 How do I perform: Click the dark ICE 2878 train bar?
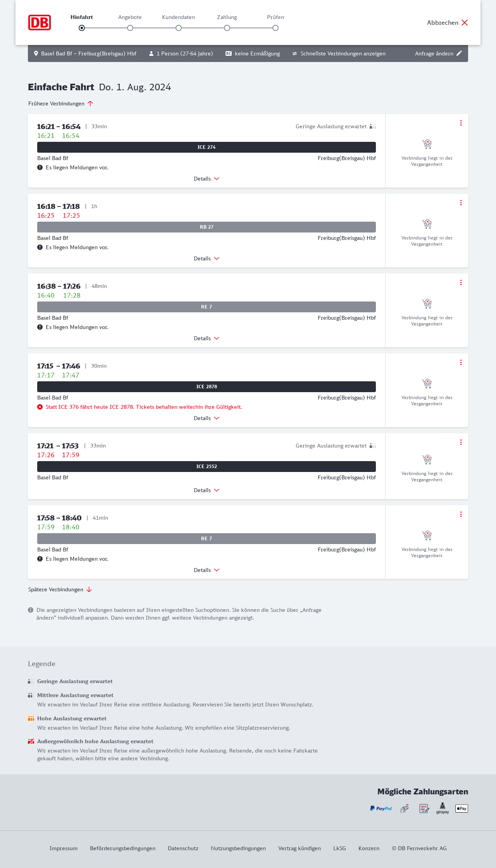[207, 387]
